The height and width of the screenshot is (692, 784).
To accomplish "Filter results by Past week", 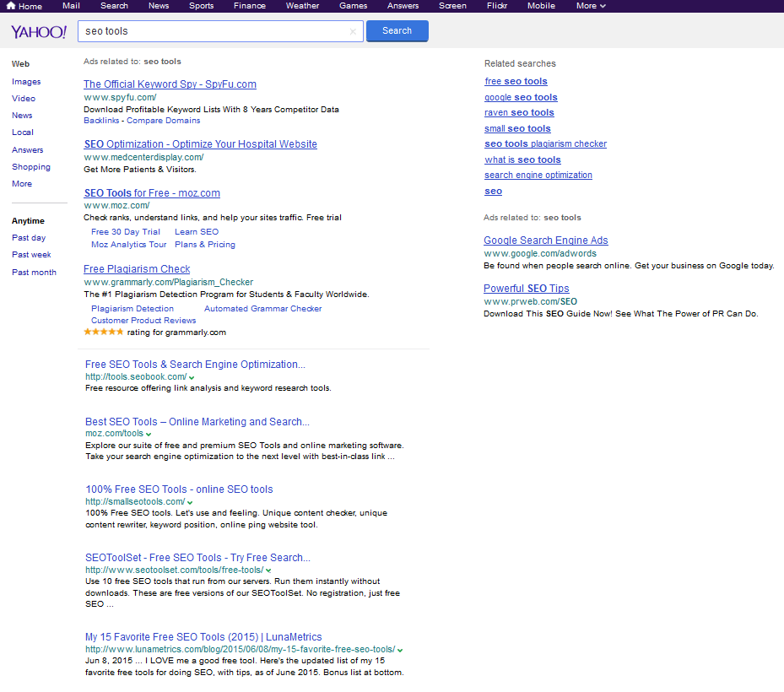I will (31, 255).
